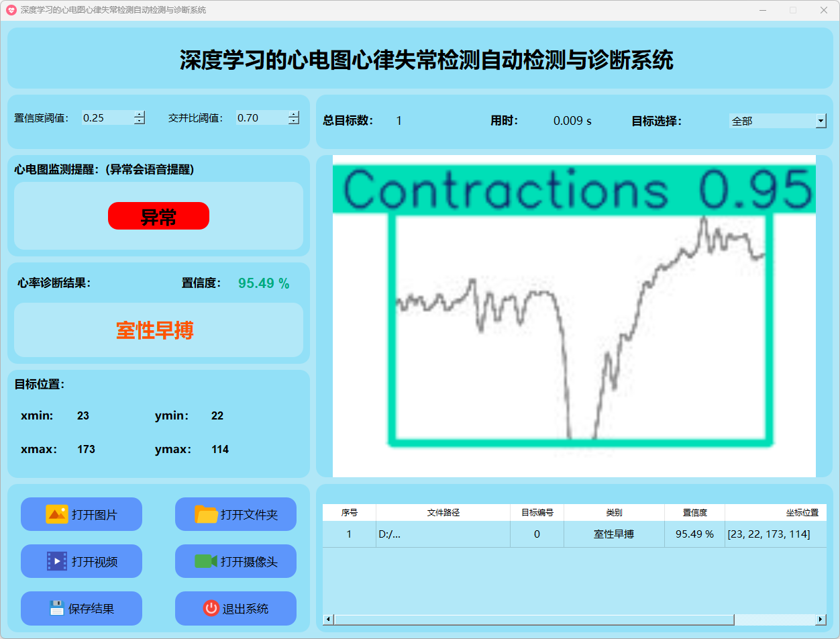Click the orange 室性早搏 diagnosis result
840x639 pixels.
tap(155, 330)
